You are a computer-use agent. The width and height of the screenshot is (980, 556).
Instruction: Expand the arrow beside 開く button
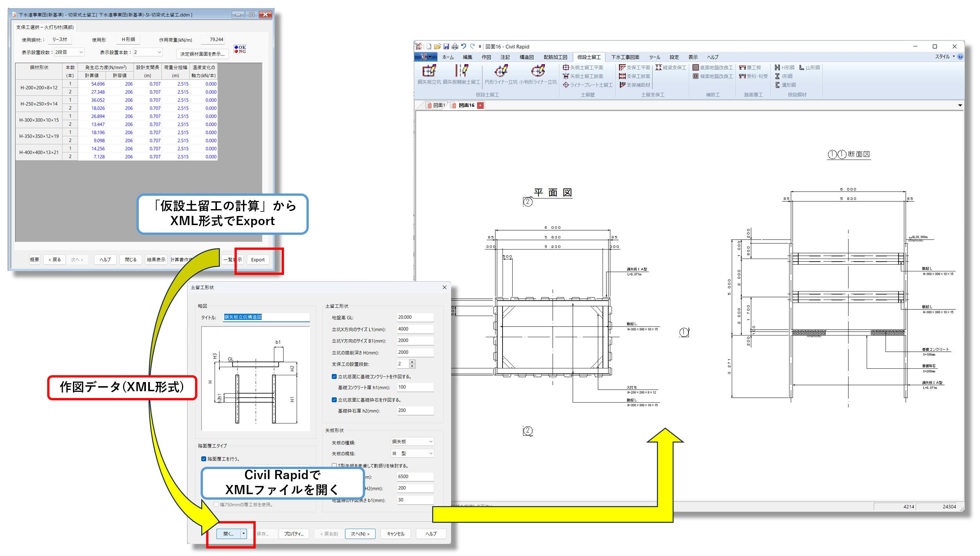(x=243, y=534)
